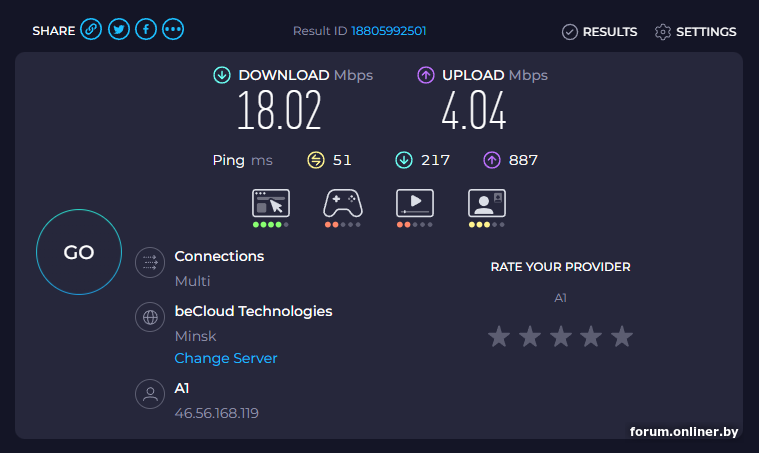This screenshot has width=759, height=453.
Task: Click the video chat performance icon
Action: (486, 204)
